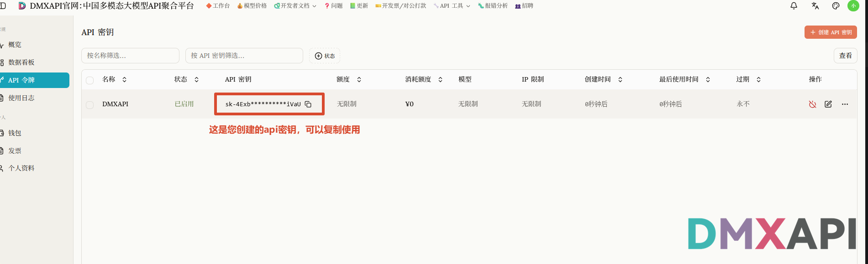
Task: Open theme palette icon
Action: [836, 6]
